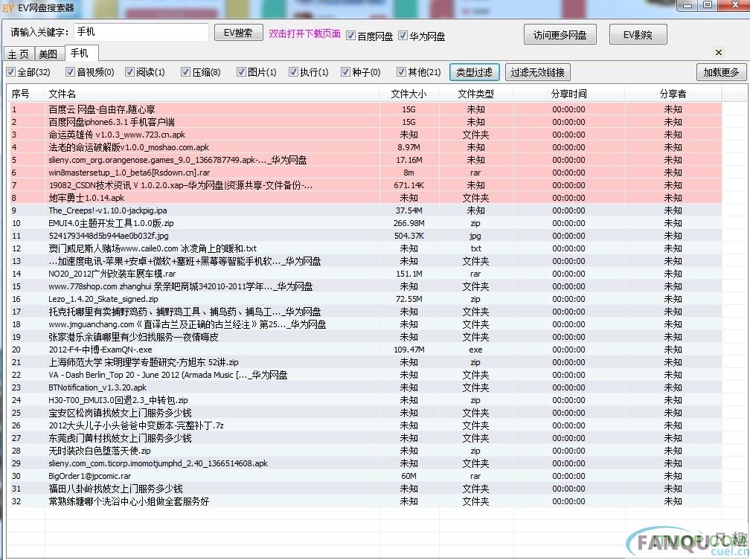This screenshot has width=750, height=560.
Task: Toggle the 执行(1) filter checkbox
Action: pyautogui.click(x=293, y=72)
